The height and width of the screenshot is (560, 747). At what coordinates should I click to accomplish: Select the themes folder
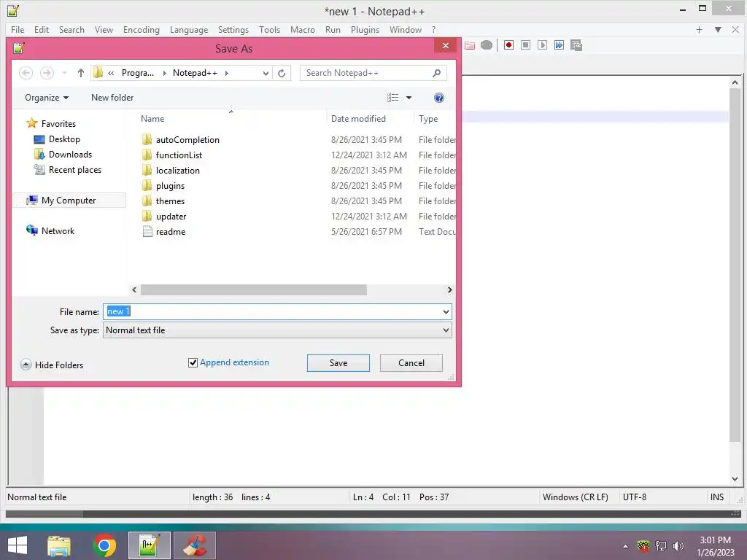[x=170, y=201]
